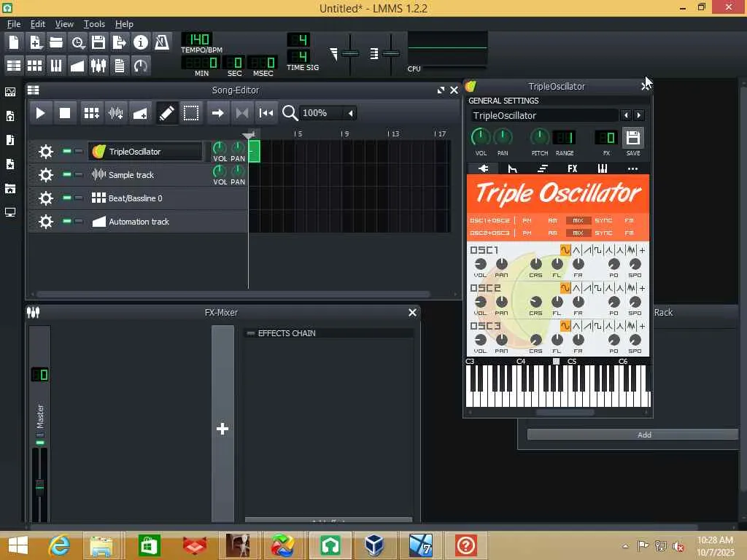Toggle the metronome icon
The width and height of the screenshot is (747, 560).
(161, 42)
